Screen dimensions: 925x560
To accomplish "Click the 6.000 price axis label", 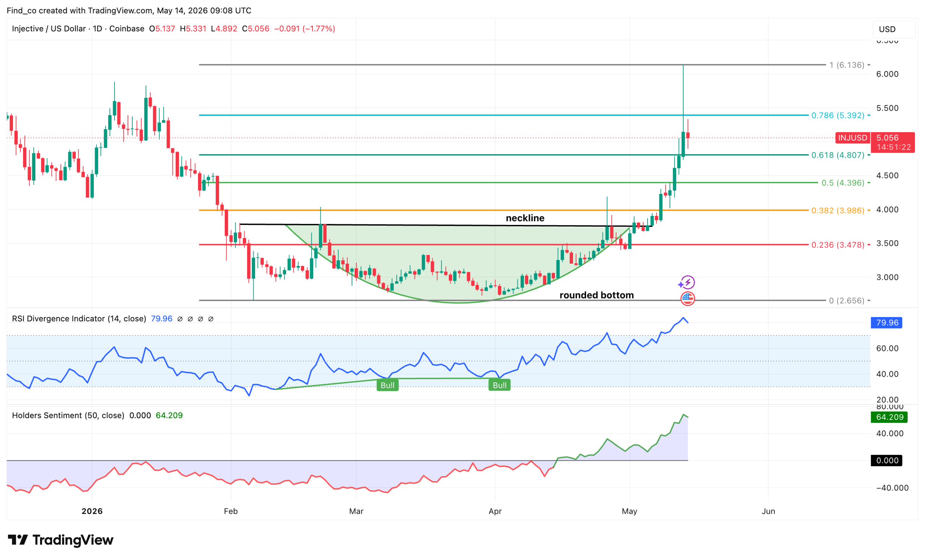I will coord(887,74).
